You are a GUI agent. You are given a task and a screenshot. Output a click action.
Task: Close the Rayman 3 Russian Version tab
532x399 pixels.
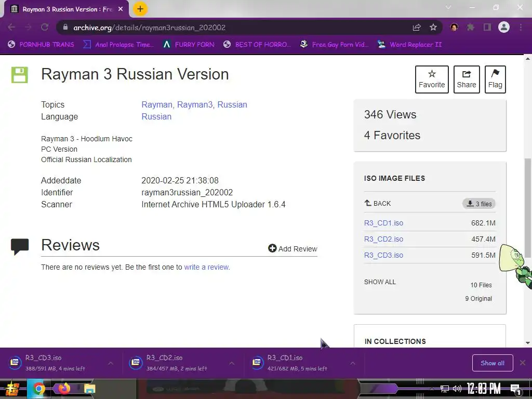pyautogui.click(x=121, y=9)
